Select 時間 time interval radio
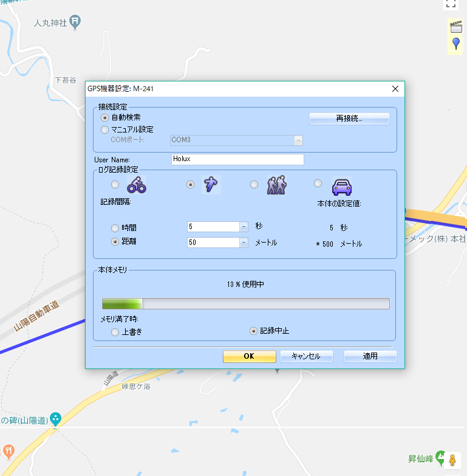Image resolution: width=467 pixels, height=476 pixels. click(115, 228)
